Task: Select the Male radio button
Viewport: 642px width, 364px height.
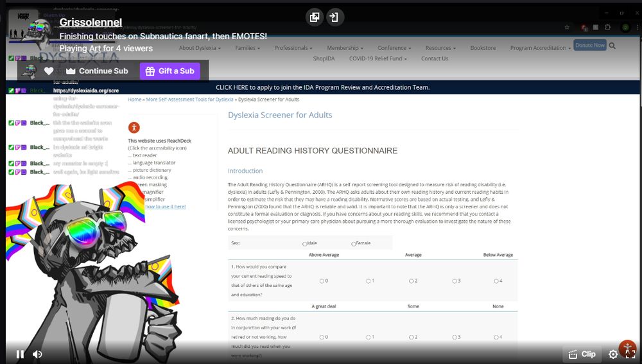Action: [x=304, y=243]
